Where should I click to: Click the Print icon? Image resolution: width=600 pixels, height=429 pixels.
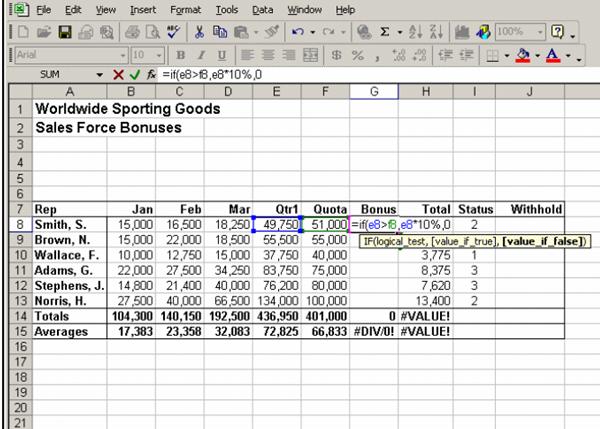[132, 32]
